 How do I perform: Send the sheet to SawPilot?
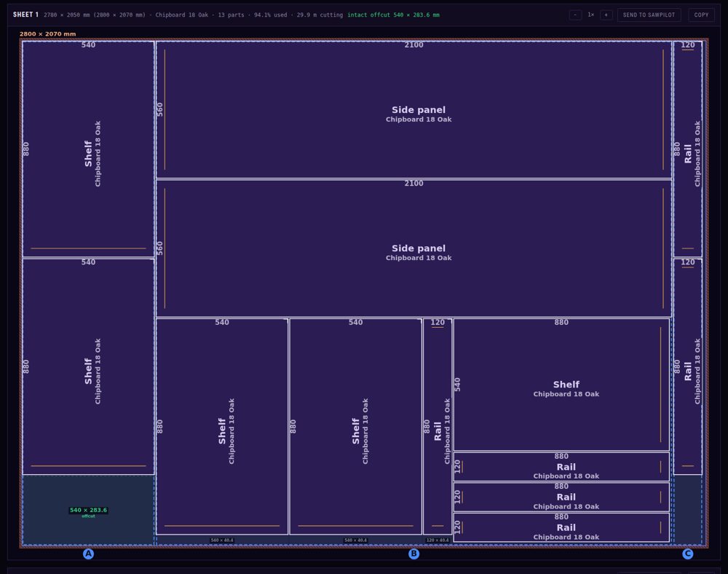click(x=649, y=15)
